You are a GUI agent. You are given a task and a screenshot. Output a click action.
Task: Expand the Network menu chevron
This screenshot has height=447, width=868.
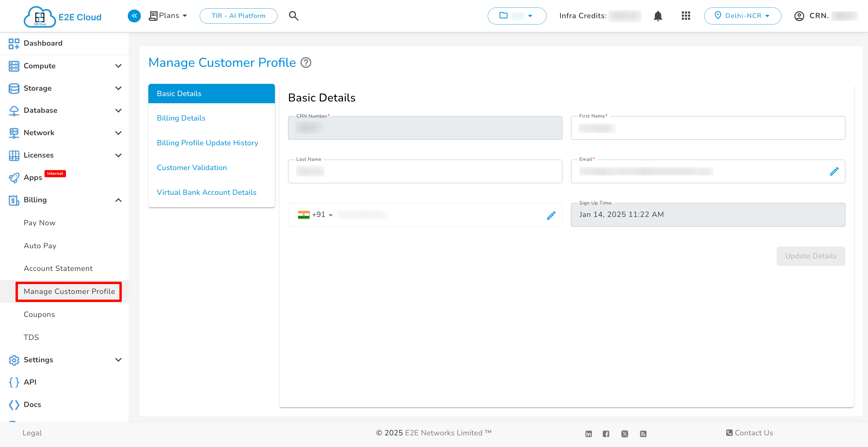coord(118,133)
